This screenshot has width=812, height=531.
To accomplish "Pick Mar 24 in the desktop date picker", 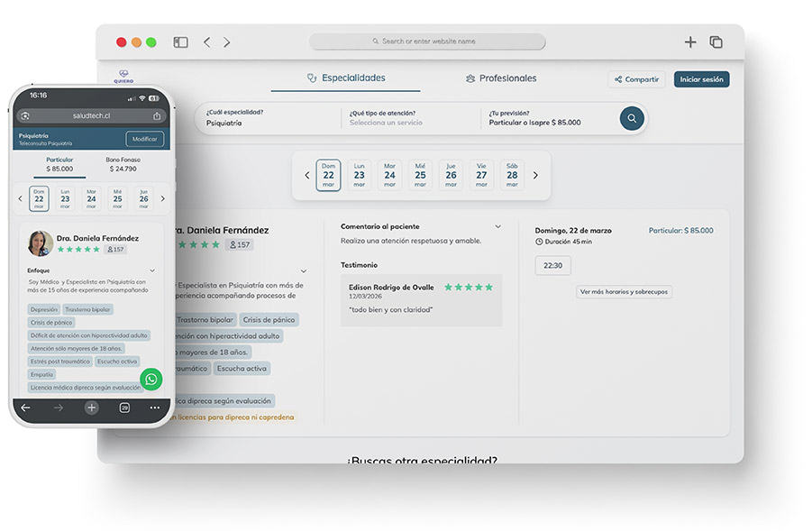I will (x=389, y=175).
